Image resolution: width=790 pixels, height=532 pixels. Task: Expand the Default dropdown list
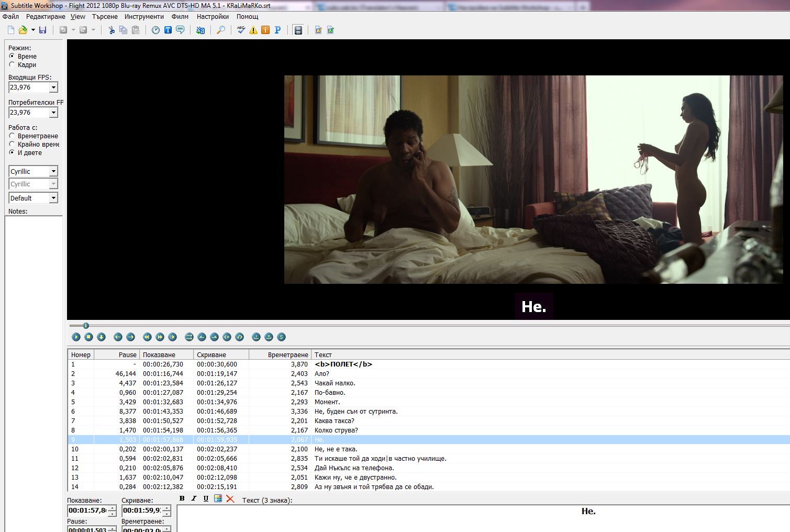coord(53,198)
